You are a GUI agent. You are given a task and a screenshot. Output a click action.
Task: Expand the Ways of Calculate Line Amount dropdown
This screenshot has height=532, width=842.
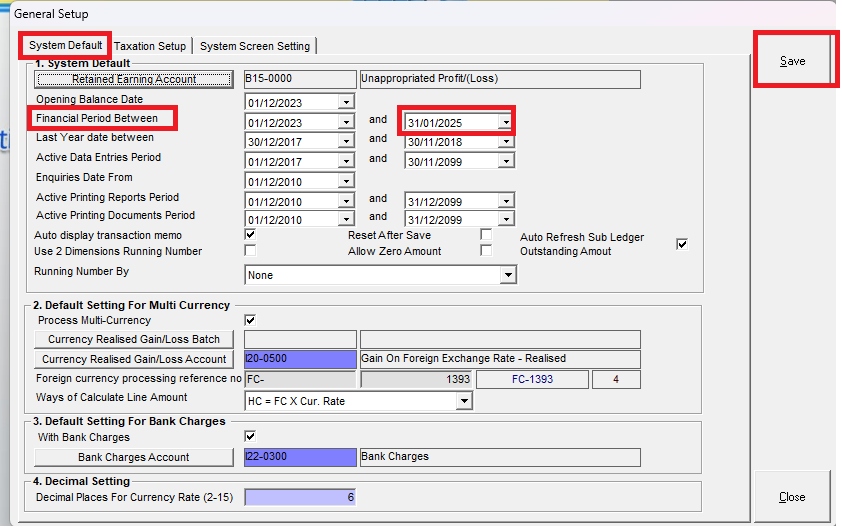click(463, 401)
